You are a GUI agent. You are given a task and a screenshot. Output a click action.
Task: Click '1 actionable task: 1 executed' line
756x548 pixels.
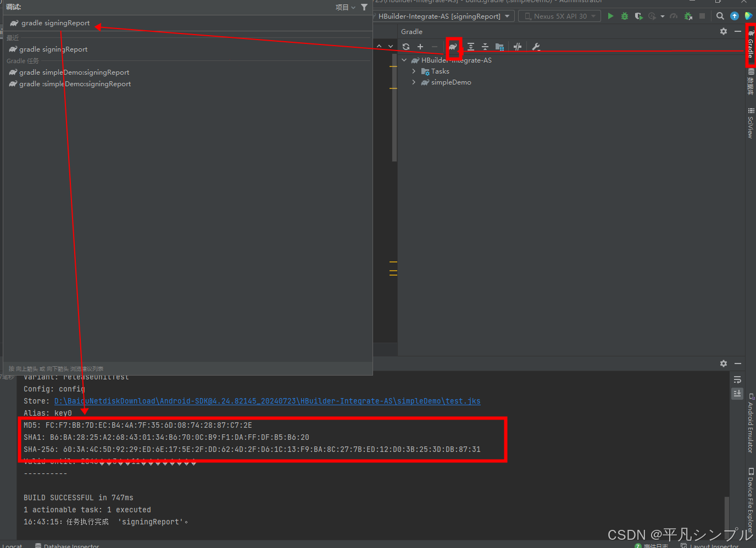point(87,510)
